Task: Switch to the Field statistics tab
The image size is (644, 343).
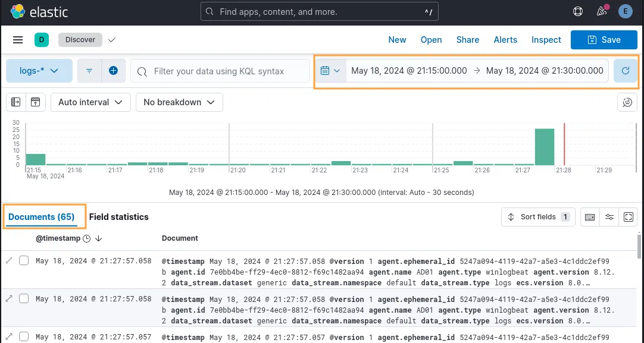Action: [x=119, y=217]
